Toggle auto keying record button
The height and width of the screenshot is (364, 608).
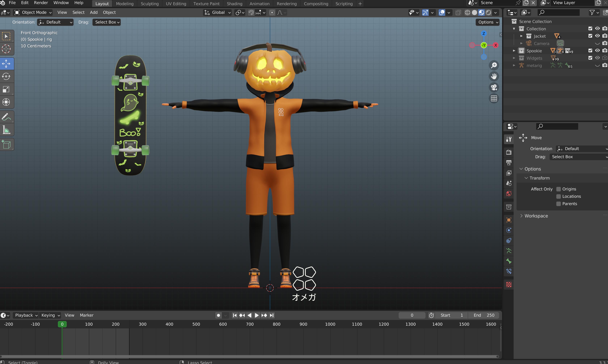click(x=218, y=315)
